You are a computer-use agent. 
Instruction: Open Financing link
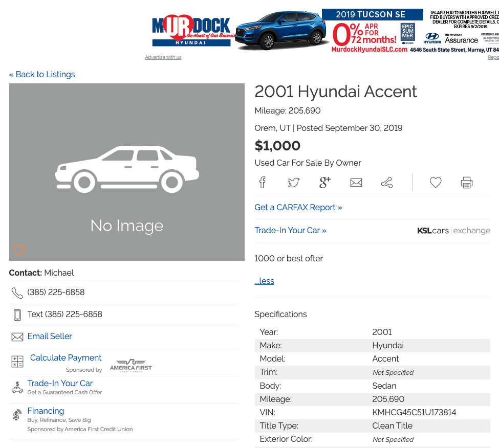tap(46, 411)
